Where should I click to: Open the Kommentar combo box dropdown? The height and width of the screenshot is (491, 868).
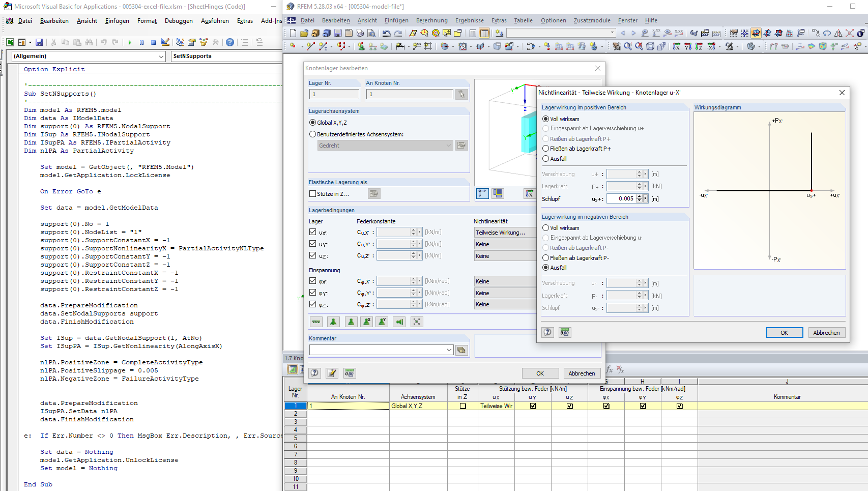coord(449,350)
